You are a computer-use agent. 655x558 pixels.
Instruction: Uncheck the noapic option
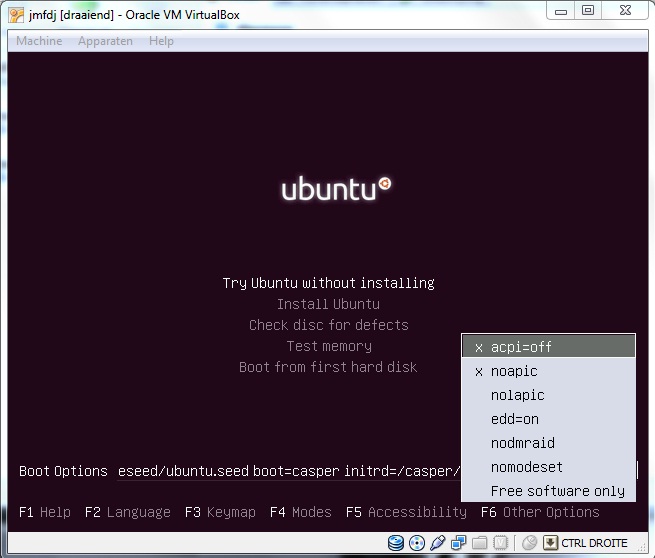(x=548, y=371)
